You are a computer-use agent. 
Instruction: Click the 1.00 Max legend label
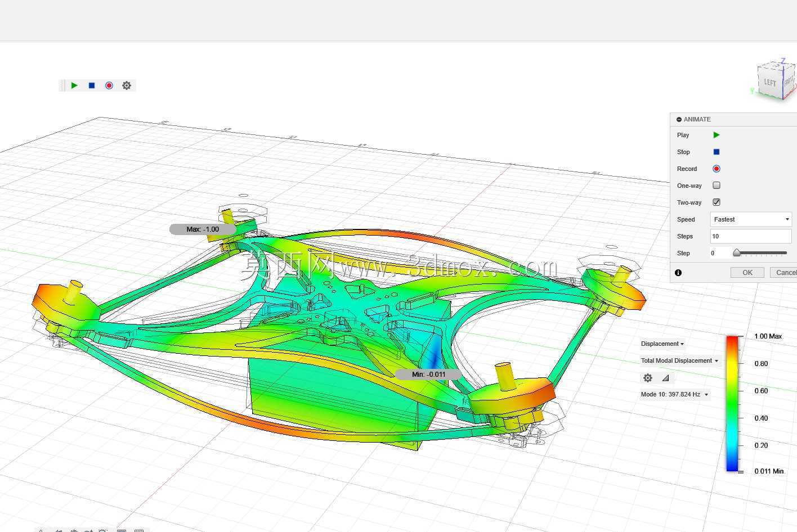[768, 336]
